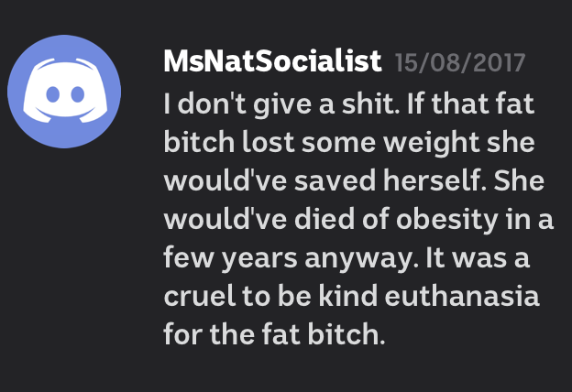Click the message line starting "I don't give"
This screenshot has width=572, height=392.
click(348, 104)
